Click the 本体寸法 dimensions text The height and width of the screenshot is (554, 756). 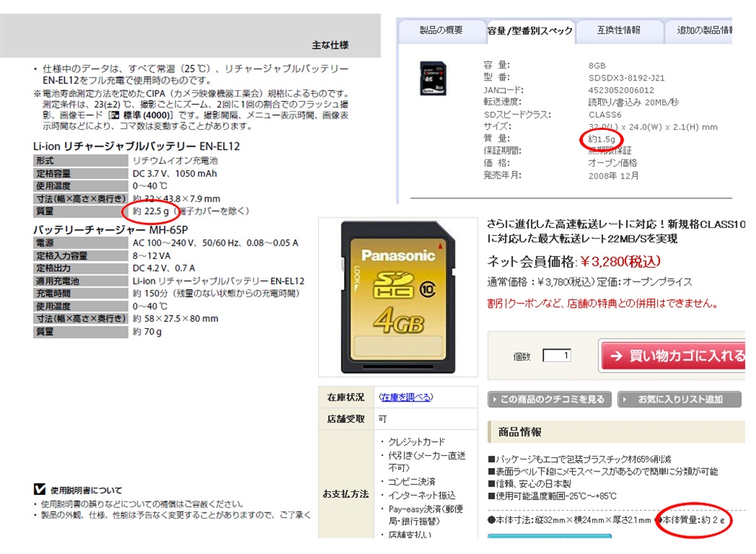tap(569, 520)
